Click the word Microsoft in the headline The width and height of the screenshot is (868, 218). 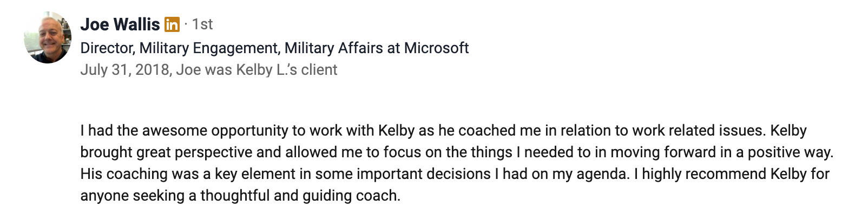[436, 48]
